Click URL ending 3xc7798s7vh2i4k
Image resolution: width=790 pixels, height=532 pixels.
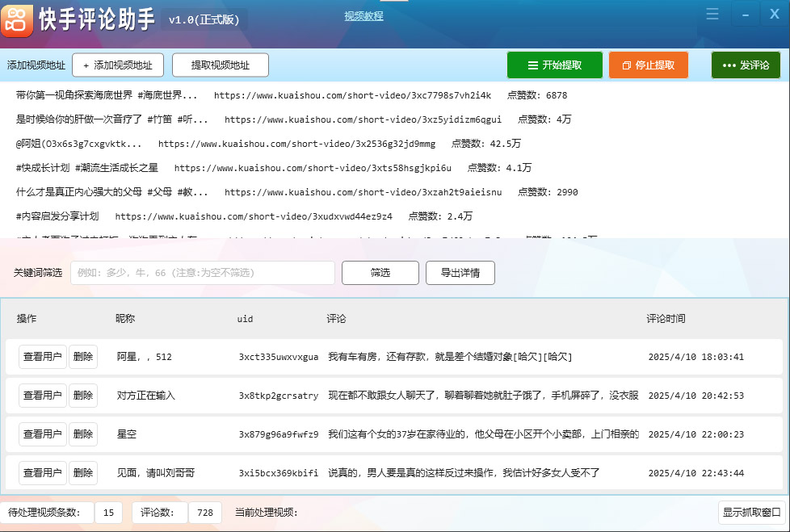point(352,95)
